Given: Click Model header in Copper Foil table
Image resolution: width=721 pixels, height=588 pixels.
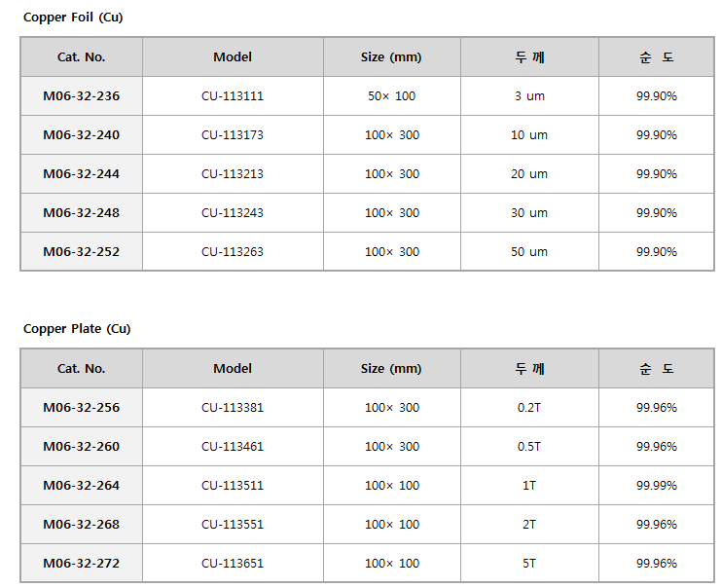Looking at the screenshot, I should point(233,57).
